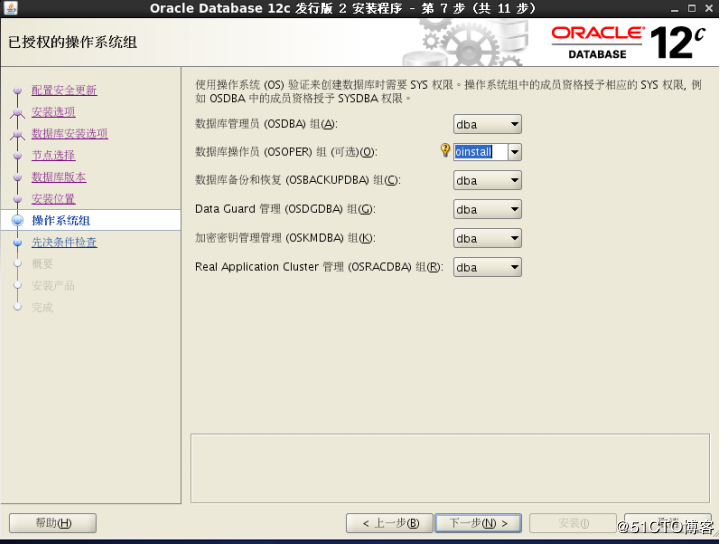The width and height of the screenshot is (724, 544).
Task: Click the 下一步(N) next button
Action: 478,523
